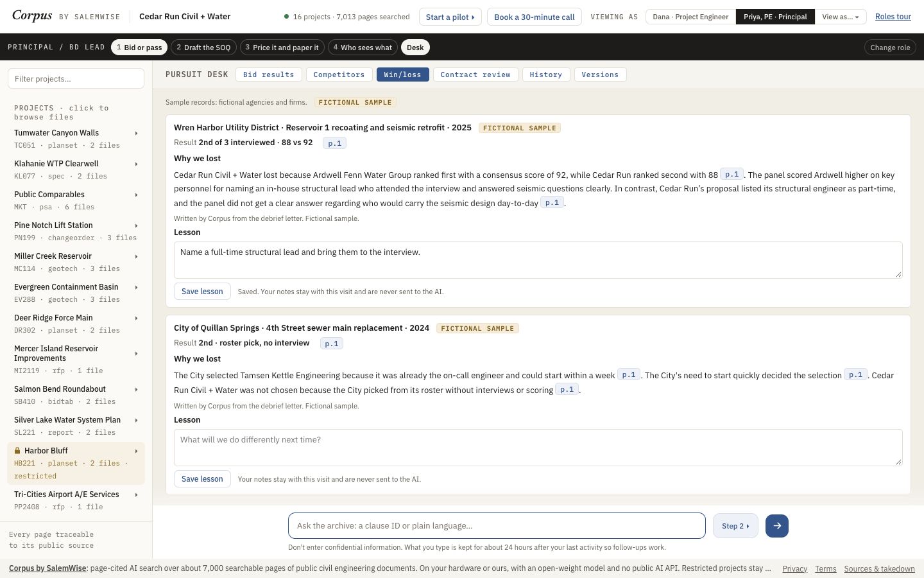Select the Desk pill
Screen dimensions: 924x578
coord(415,48)
